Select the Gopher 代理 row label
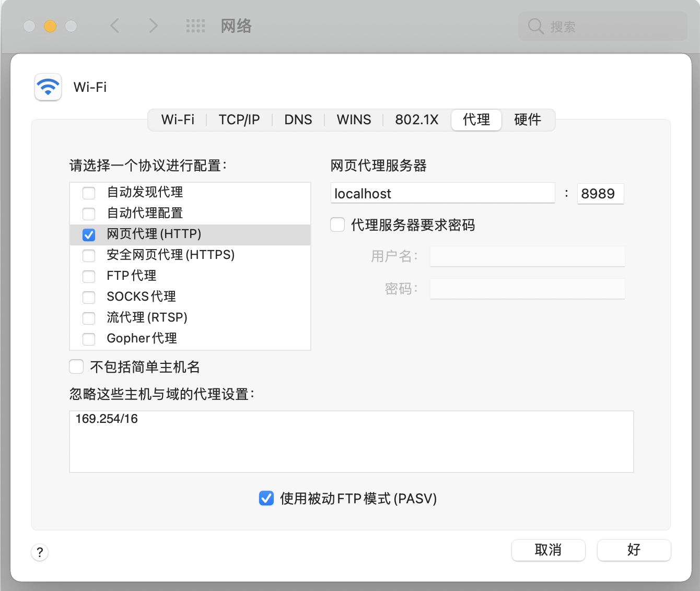Screen dimensions: 700x591 pyautogui.click(x=142, y=338)
